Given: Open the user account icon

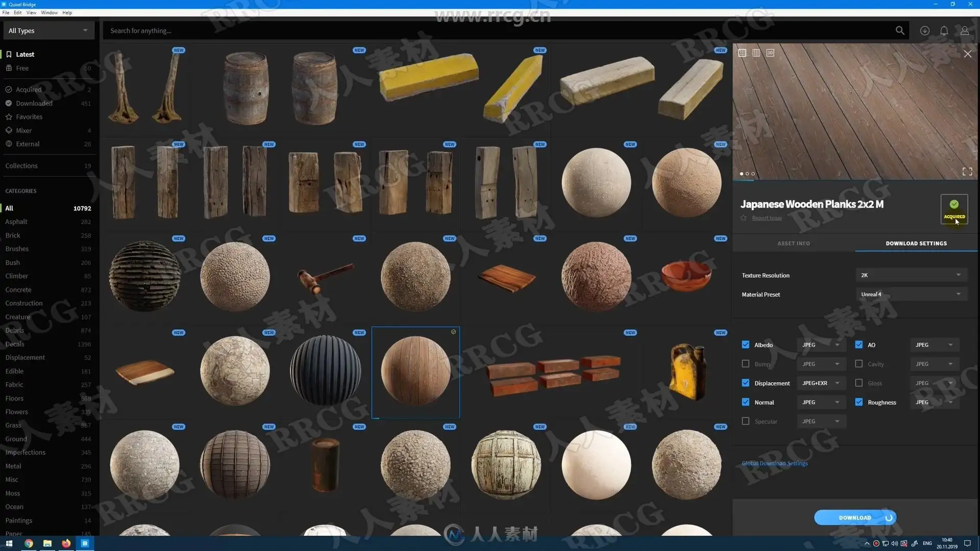Looking at the screenshot, I should click(964, 31).
